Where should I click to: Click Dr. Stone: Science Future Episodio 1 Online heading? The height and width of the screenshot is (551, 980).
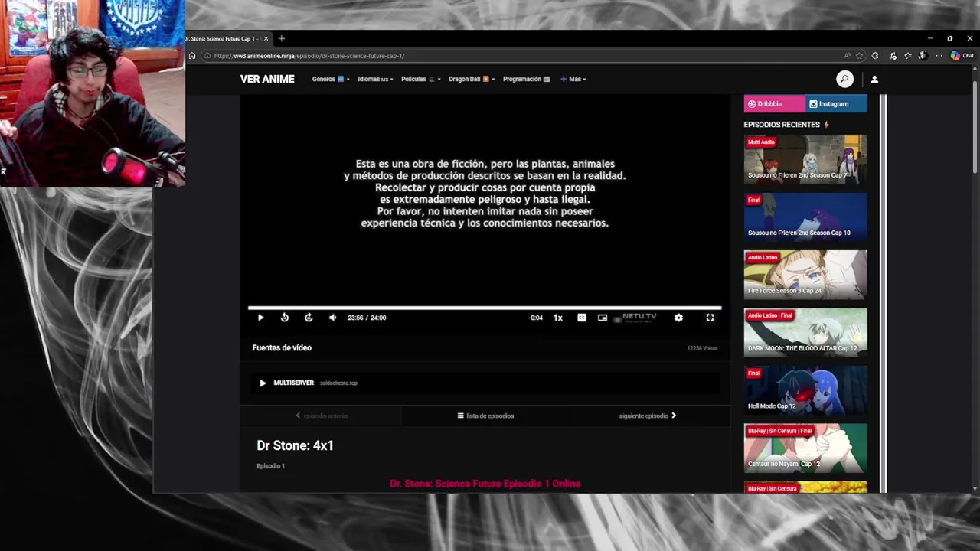[x=485, y=484]
